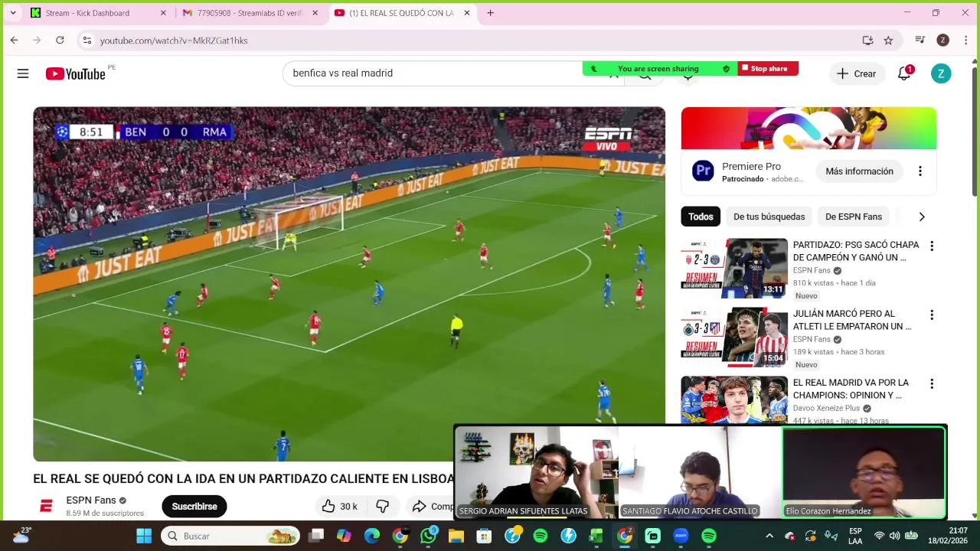The height and width of the screenshot is (551, 980).
Task: Open the YouTube account avatar menu
Action: [x=941, y=73]
